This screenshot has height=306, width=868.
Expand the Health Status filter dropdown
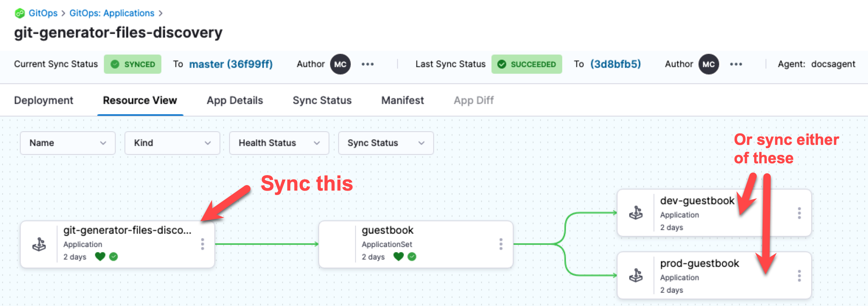(x=279, y=143)
